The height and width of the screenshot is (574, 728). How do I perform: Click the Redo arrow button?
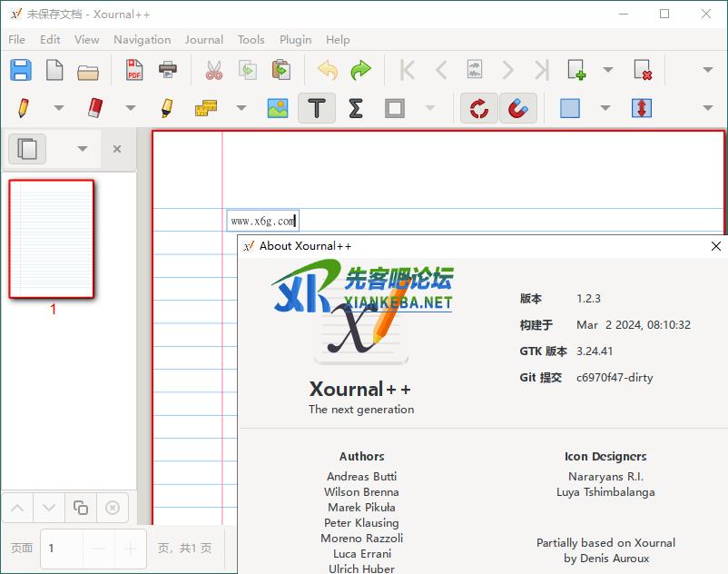click(360, 70)
